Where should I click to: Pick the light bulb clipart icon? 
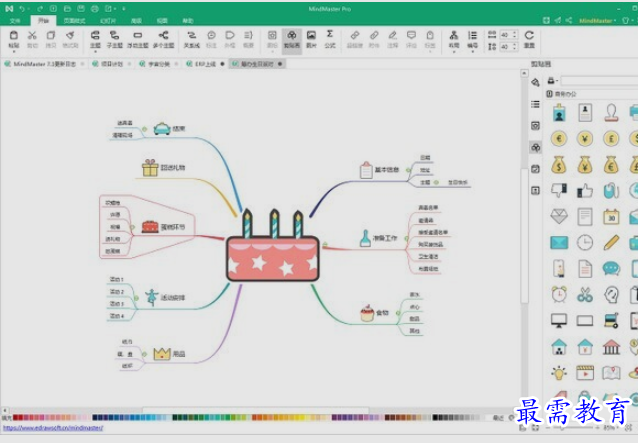tap(559, 373)
